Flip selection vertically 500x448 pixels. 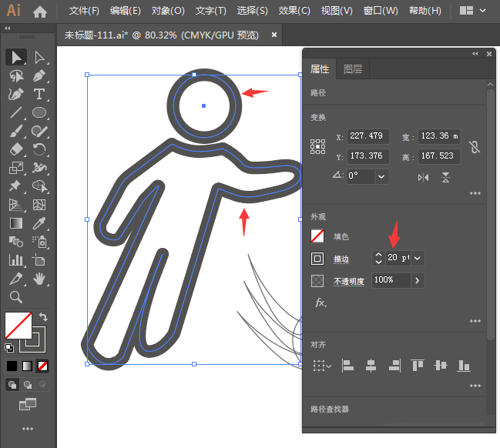[x=446, y=178]
